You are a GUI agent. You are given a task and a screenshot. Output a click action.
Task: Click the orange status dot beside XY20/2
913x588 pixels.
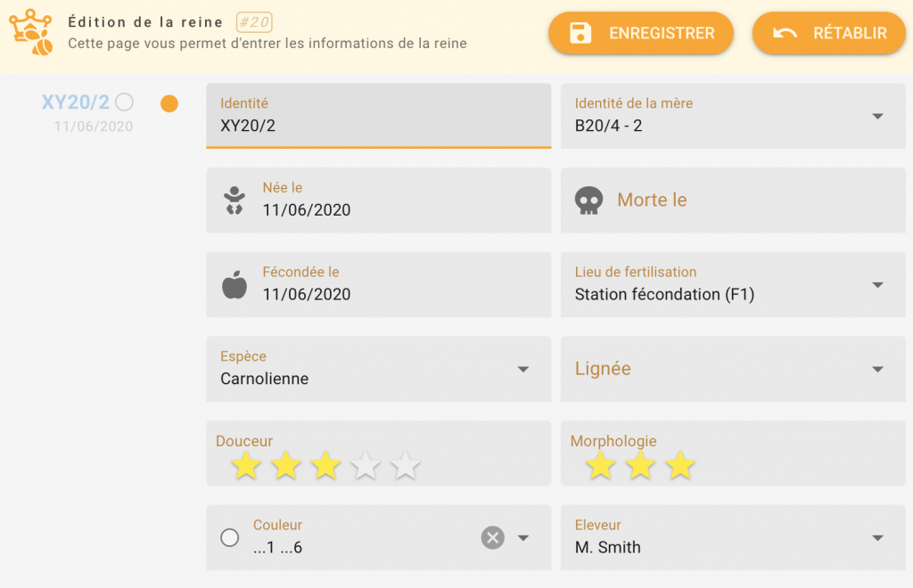click(169, 104)
